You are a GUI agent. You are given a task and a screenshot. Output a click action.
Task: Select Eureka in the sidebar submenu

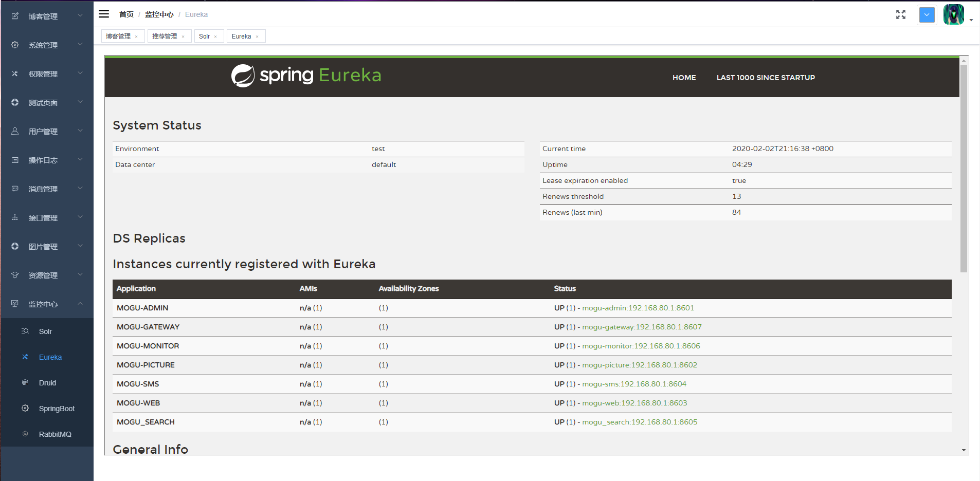click(x=50, y=357)
